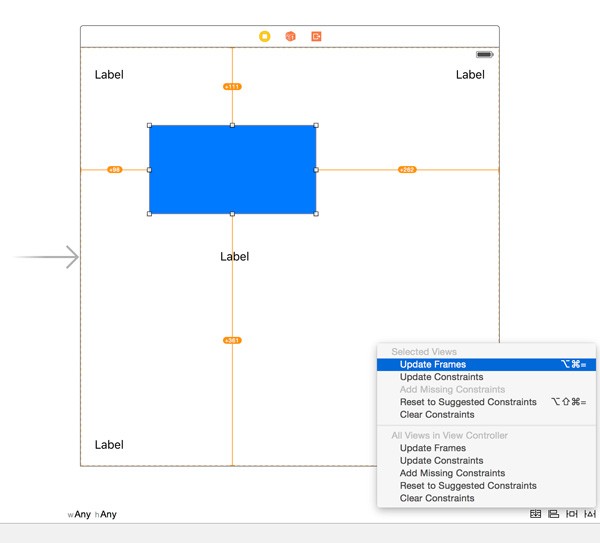Choose Clear Constraints under Selected Views
Image resolution: width=600 pixels, height=543 pixels.
pyautogui.click(x=486, y=414)
